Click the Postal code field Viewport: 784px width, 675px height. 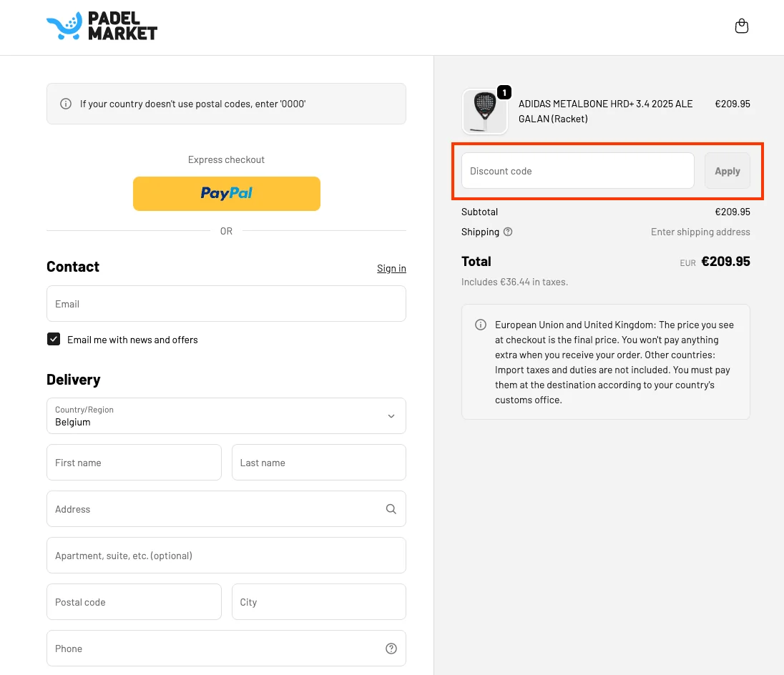[x=134, y=602]
